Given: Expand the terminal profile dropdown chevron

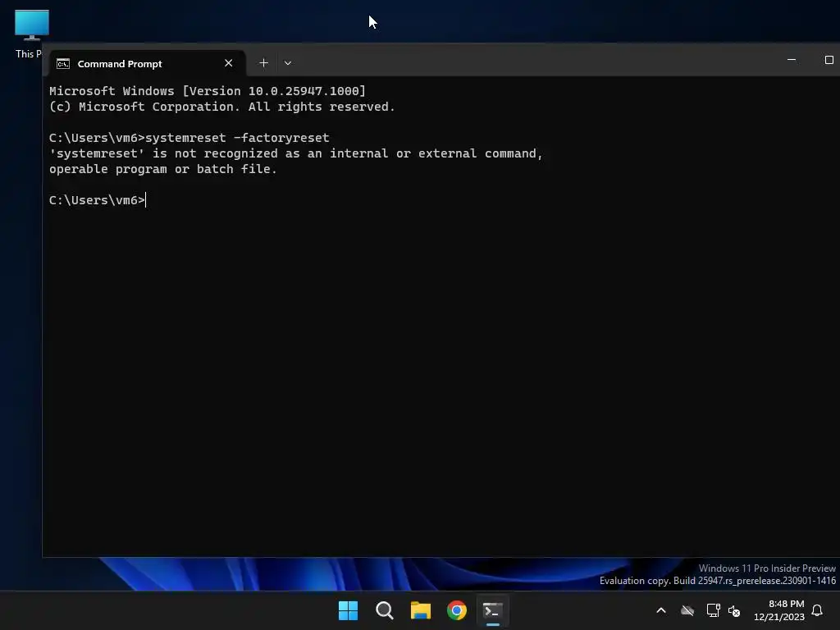Looking at the screenshot, I should (x=288, y=62).
